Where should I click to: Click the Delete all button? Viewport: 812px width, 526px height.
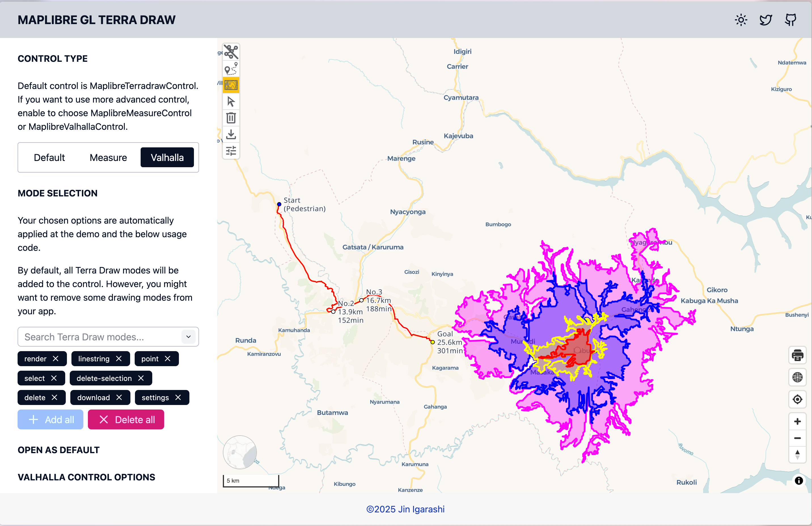[x=126, y=419]
